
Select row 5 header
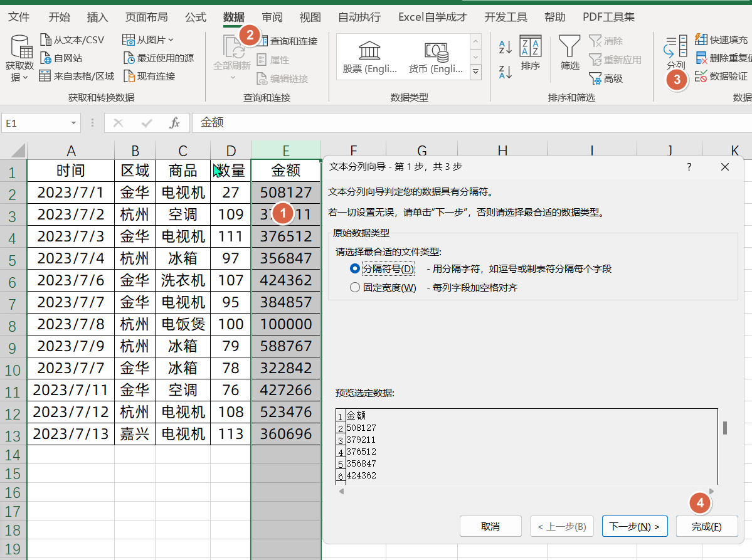pos(13,258)
